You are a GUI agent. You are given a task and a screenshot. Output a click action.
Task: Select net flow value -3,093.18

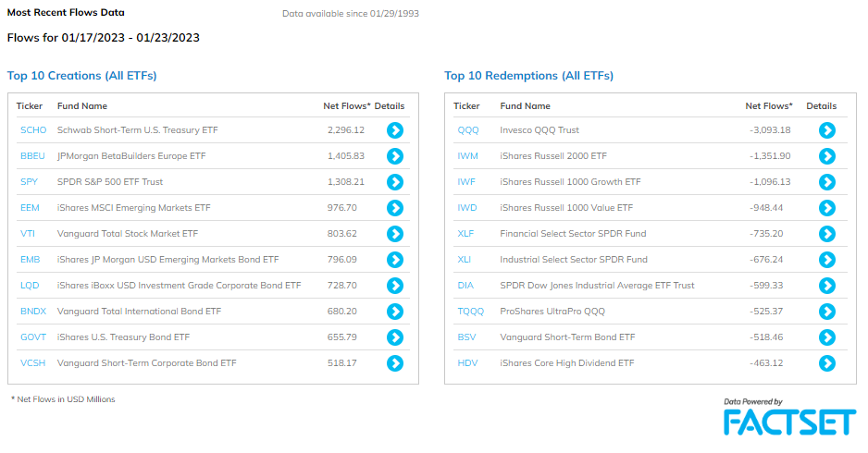pos(770,130)
